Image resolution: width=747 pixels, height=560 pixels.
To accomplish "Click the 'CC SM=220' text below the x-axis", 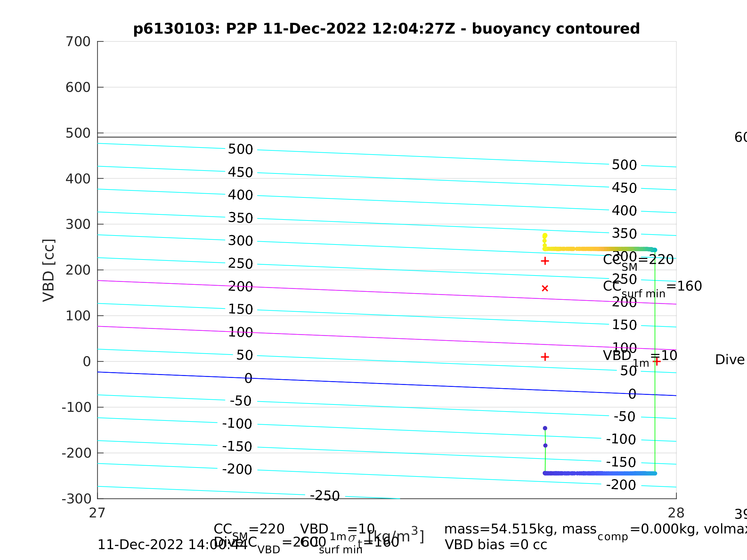I will pos(249,531).
